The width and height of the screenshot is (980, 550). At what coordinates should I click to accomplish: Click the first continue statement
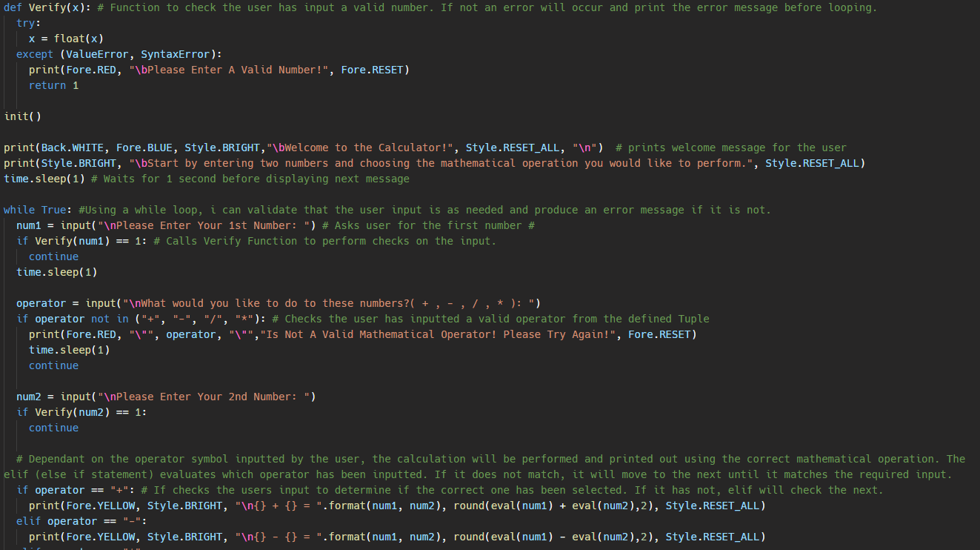tap(53, 256)
